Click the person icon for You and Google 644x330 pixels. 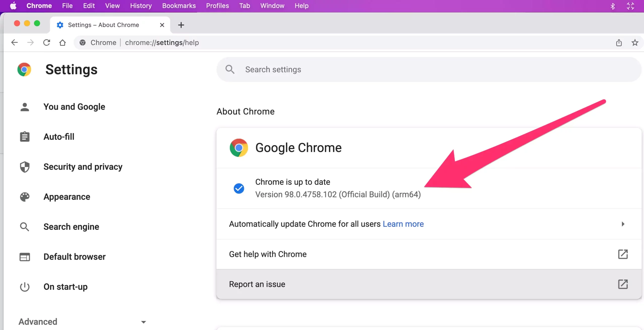click(x=25, y=107)
